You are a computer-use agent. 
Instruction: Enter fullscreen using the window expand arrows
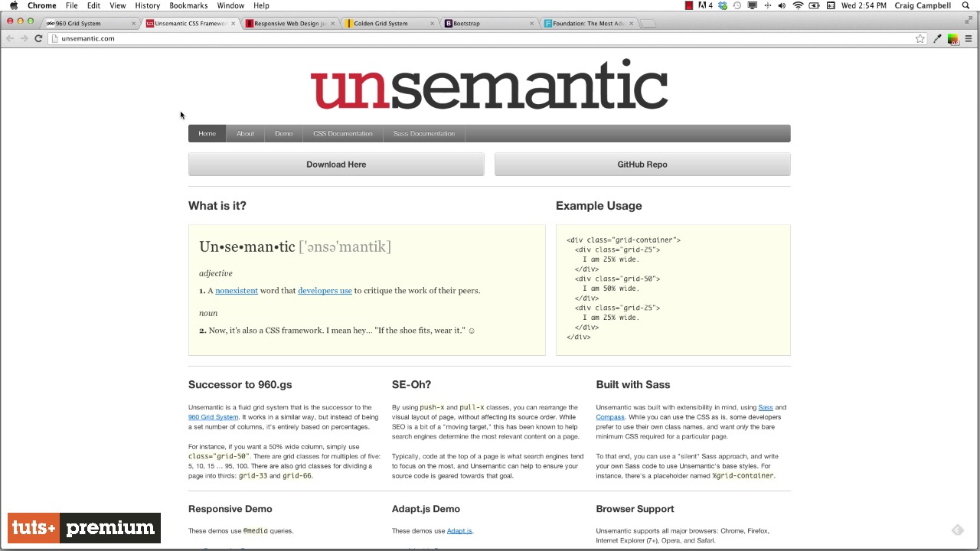coord(969,21)
